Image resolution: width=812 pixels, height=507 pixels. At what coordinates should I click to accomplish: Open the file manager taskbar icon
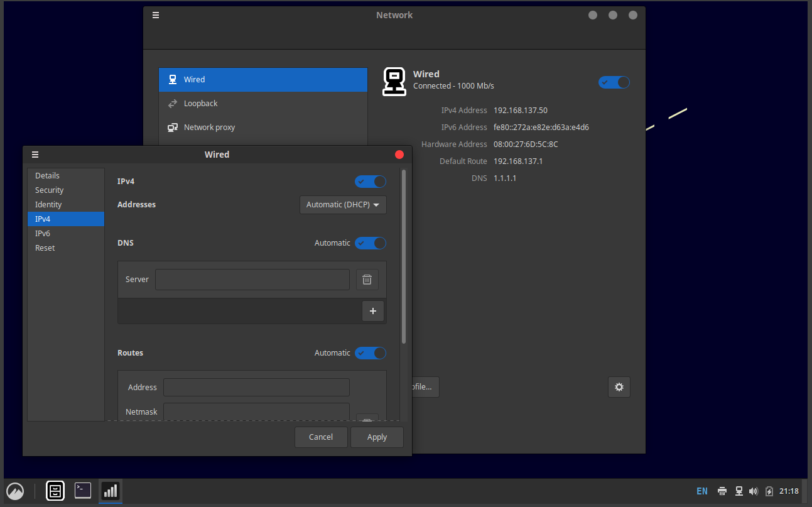[x=55, y=491]
